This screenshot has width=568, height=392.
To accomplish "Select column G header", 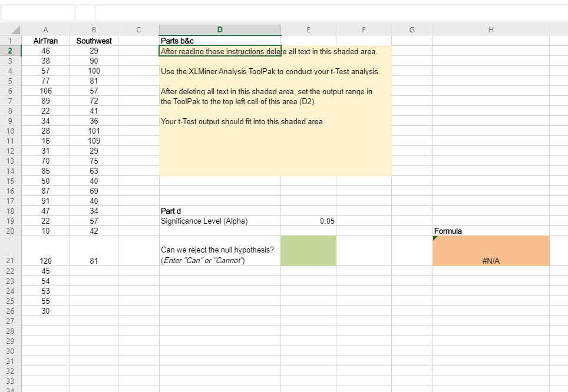I will 412,30.
